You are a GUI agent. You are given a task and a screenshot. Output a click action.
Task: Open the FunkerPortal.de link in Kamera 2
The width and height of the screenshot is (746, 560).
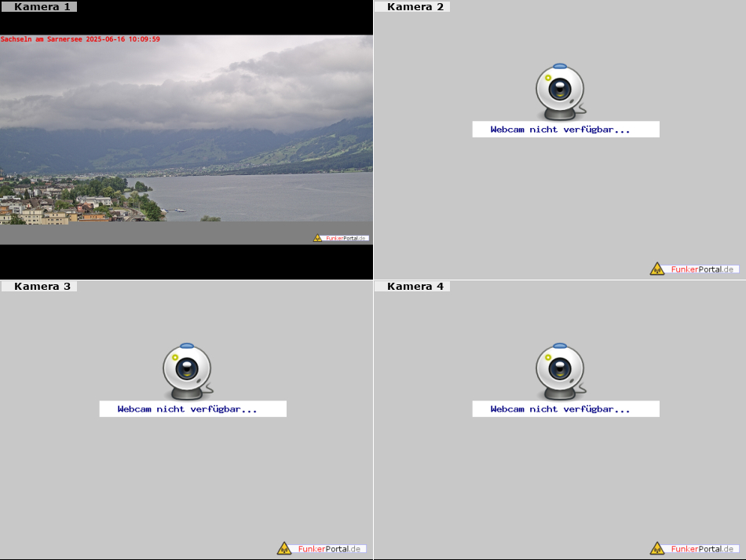tap(695, 269)
